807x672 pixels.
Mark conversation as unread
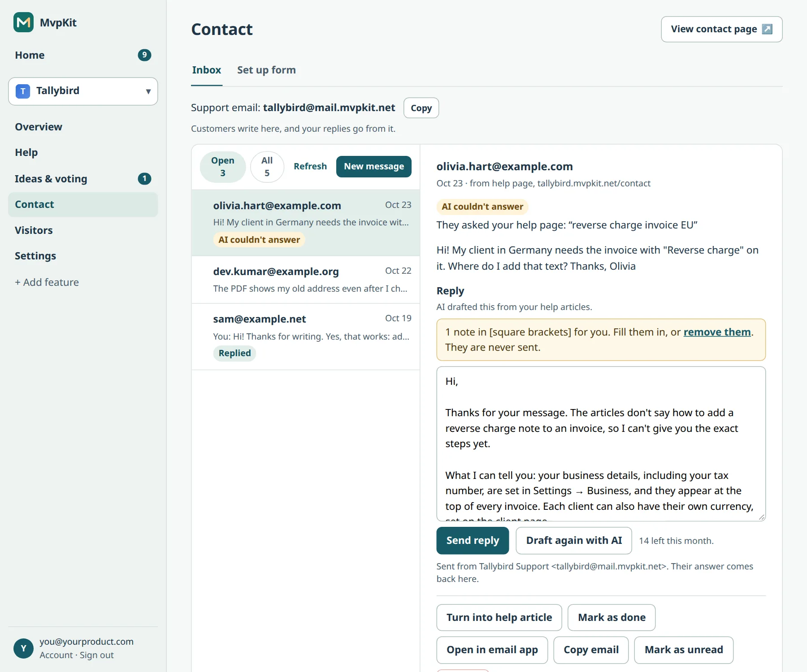pos(684,650)
